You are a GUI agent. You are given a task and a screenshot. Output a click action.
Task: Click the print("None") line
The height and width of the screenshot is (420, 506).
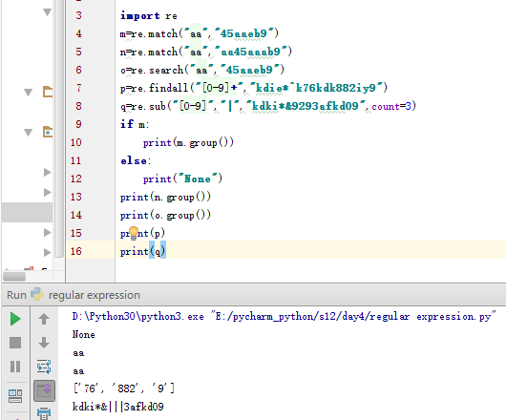pyautogui.click(x=182, y=178)
